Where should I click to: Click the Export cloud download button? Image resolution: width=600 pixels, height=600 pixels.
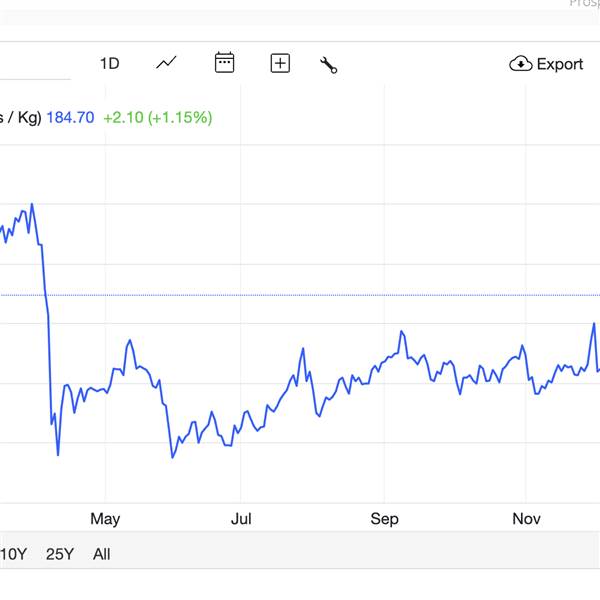coord(546,64)
